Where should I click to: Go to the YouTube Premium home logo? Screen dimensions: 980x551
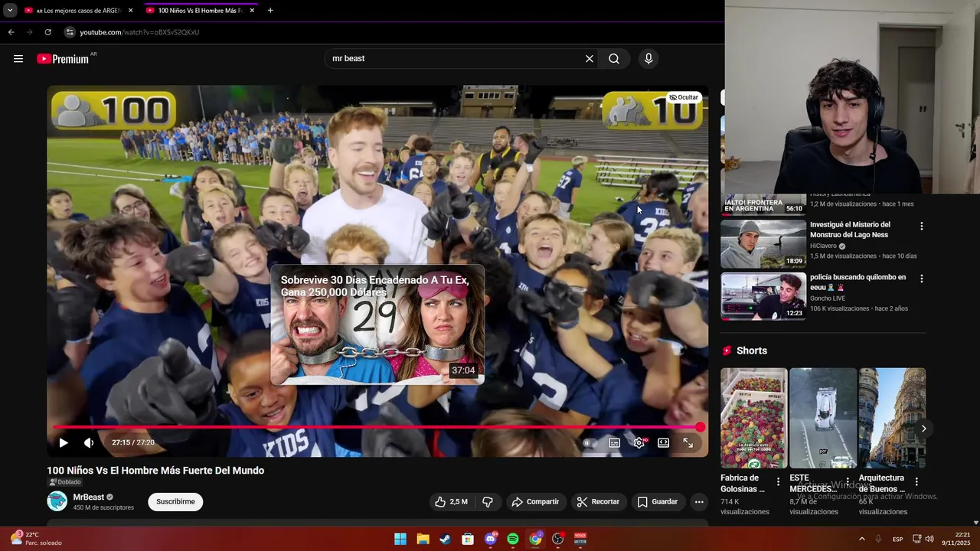[63, 59]
